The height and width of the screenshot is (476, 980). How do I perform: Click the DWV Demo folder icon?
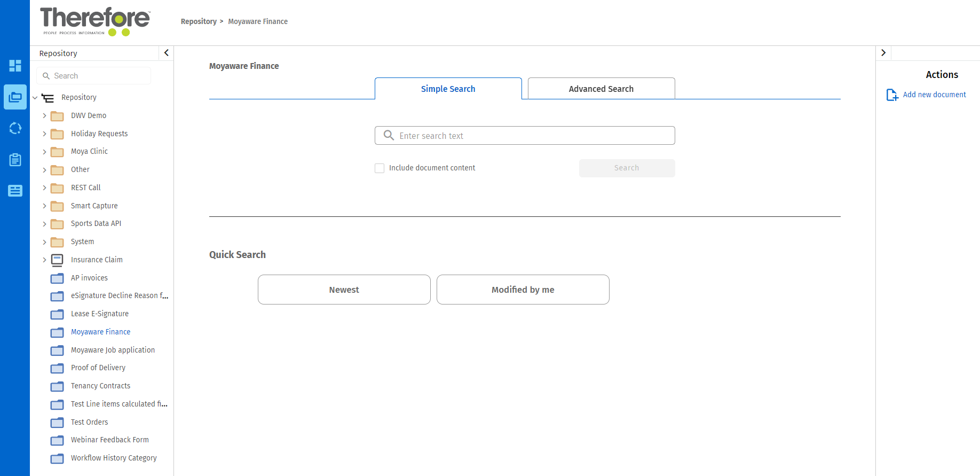click(57, 116)
